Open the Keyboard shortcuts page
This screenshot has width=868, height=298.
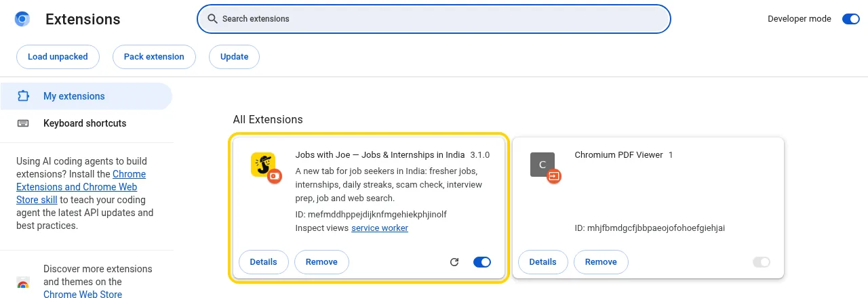(86, 123)
